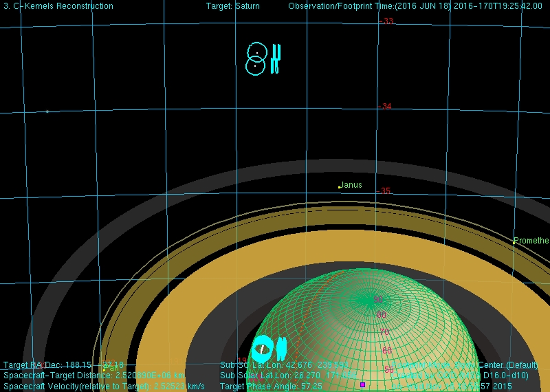This screenshot has width=550, height=392.
Task: Click the 90 latitude label at Saturn's pole
Action: pyautogui.click(x=378, y=299)
